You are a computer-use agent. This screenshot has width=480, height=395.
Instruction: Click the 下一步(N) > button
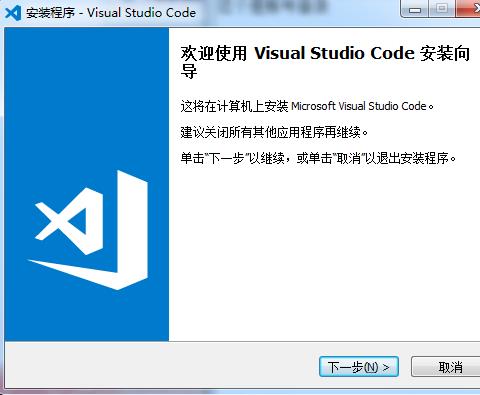click(x=359, y=367)
